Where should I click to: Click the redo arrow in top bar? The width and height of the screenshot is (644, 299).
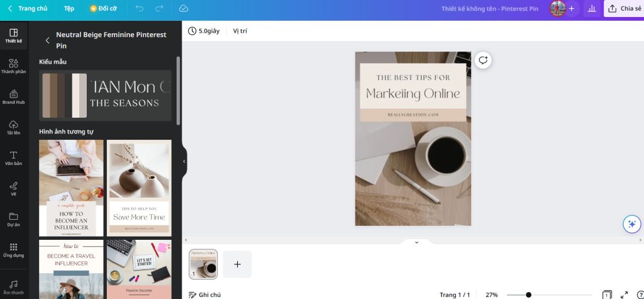click(x=159, y=9)
